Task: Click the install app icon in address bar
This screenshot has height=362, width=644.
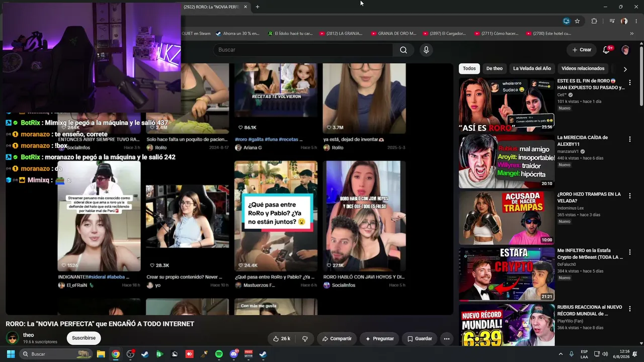Action: pyautogui.click(x=566, y=21)
